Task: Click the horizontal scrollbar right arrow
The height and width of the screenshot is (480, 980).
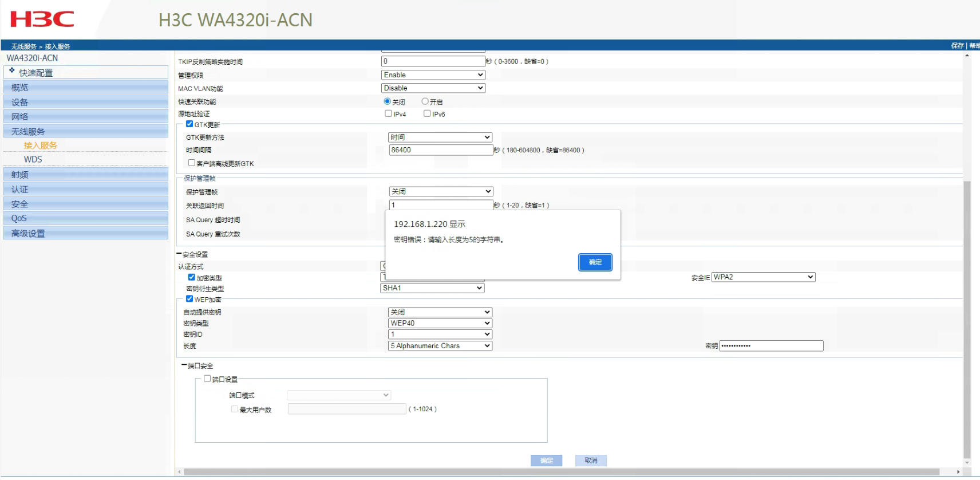Action: click(x=958, y=472)
